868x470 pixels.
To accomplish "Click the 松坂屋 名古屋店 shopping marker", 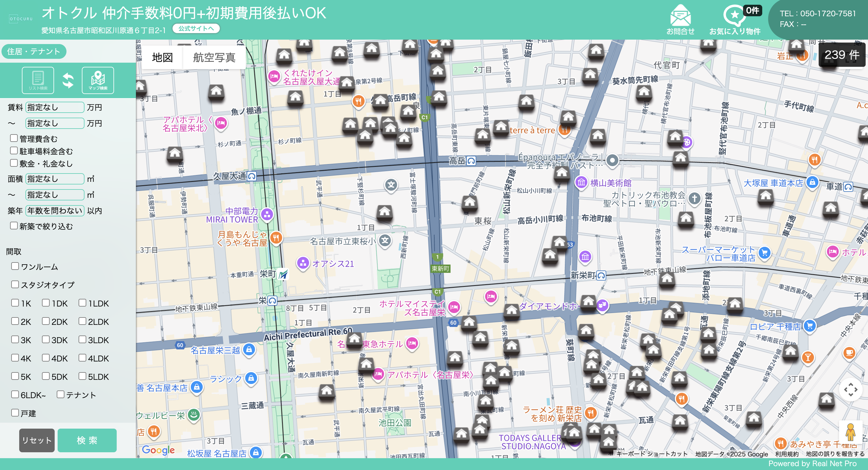I will coord(256,453).
